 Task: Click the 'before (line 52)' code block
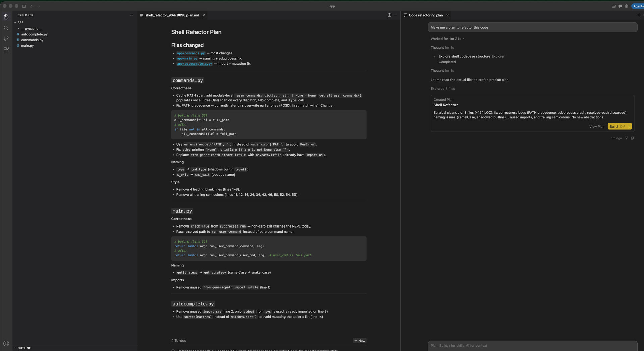pos(269,125)
